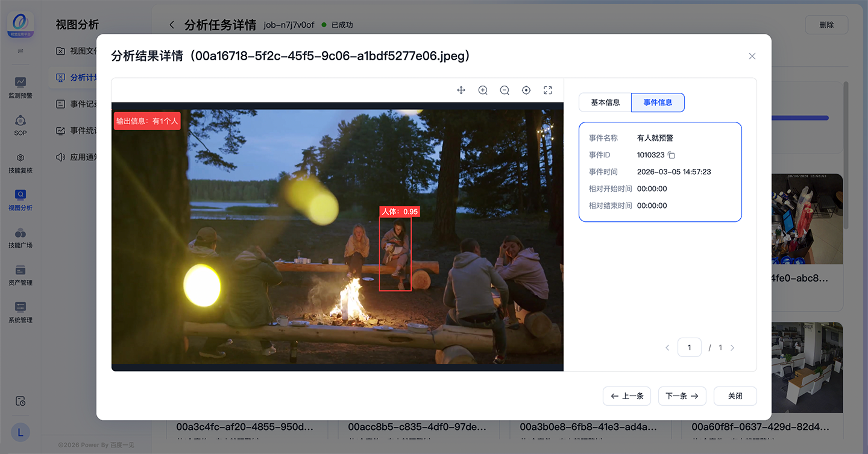Open 应用通知 in the side menu

(77, 157)
